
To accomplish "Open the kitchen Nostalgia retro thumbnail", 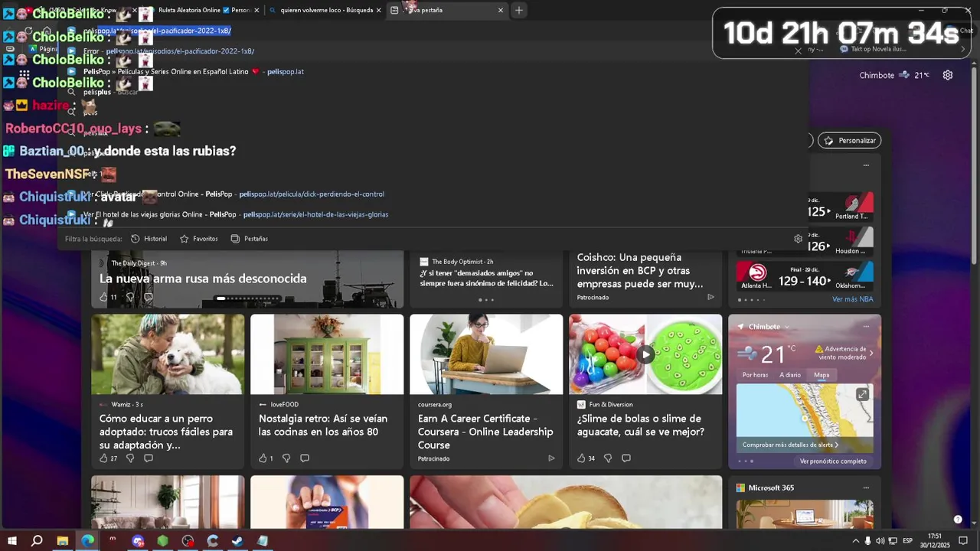I will (327, 354).
